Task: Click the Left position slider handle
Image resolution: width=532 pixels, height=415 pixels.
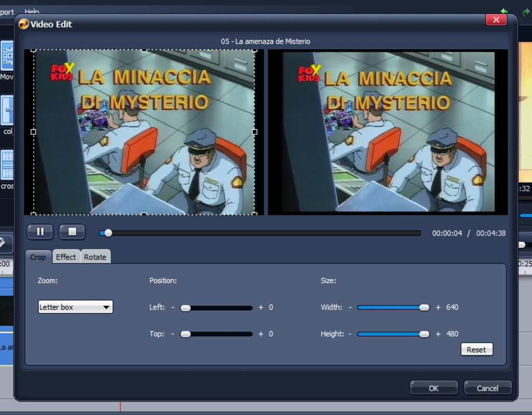Action: pos(186,308)
